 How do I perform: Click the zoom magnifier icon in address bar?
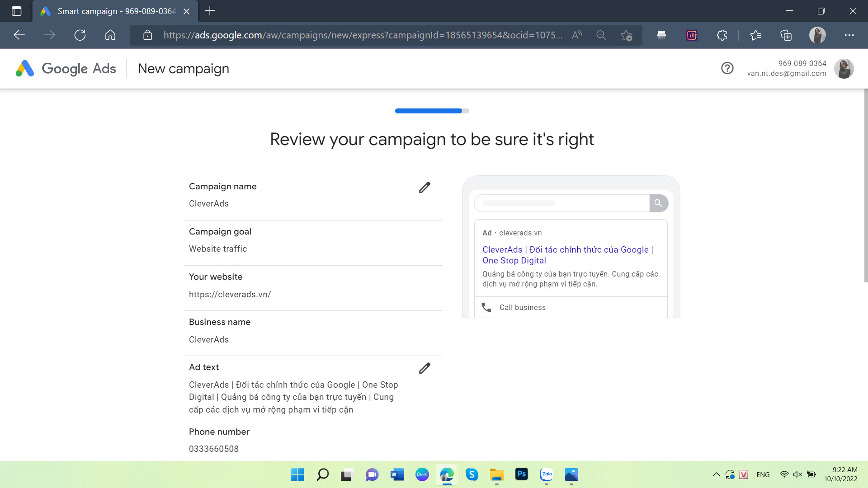pos(601,35)
